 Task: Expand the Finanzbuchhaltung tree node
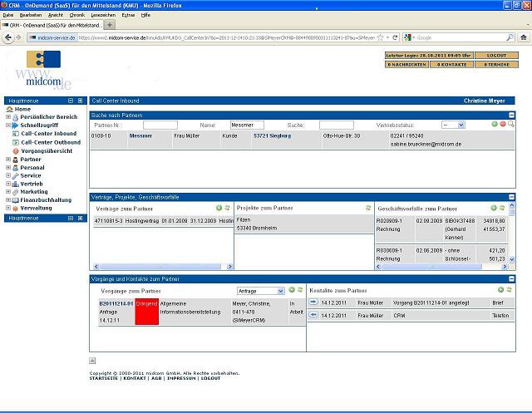8,199
